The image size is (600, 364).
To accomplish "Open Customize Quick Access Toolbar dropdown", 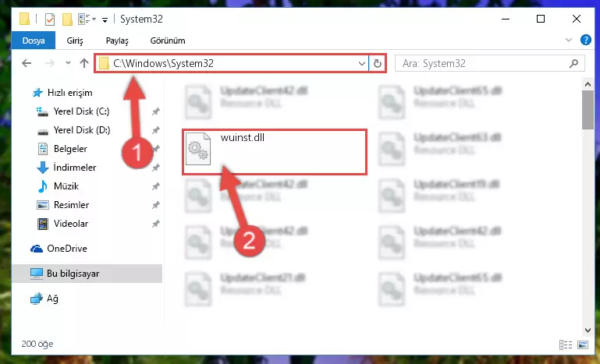I will coord(105,20).
